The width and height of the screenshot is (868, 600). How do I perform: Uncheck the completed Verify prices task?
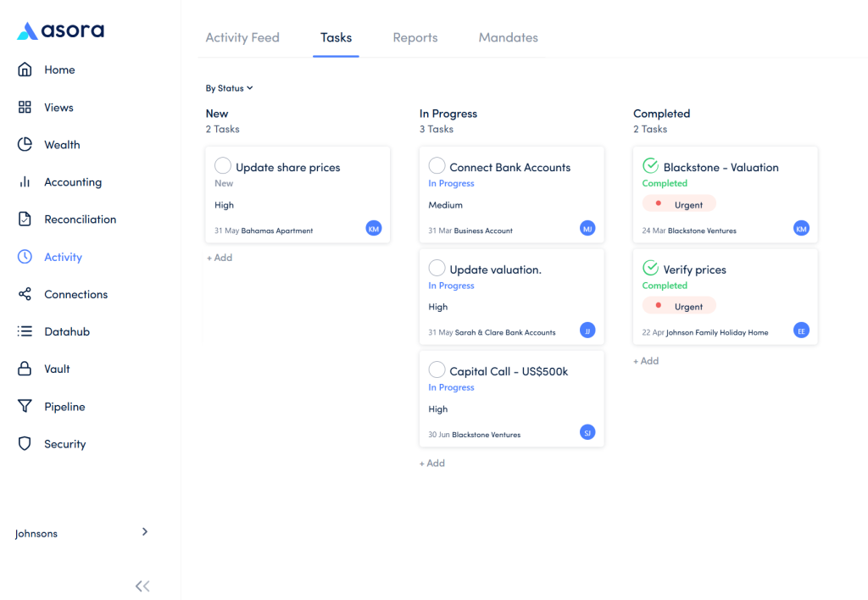pyautogui.click(x=650, y=269)
